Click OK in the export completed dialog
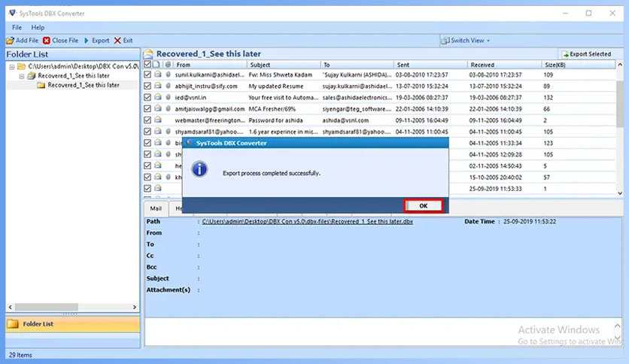The height and width of the screenshot is (364, 629). point(423,205)
